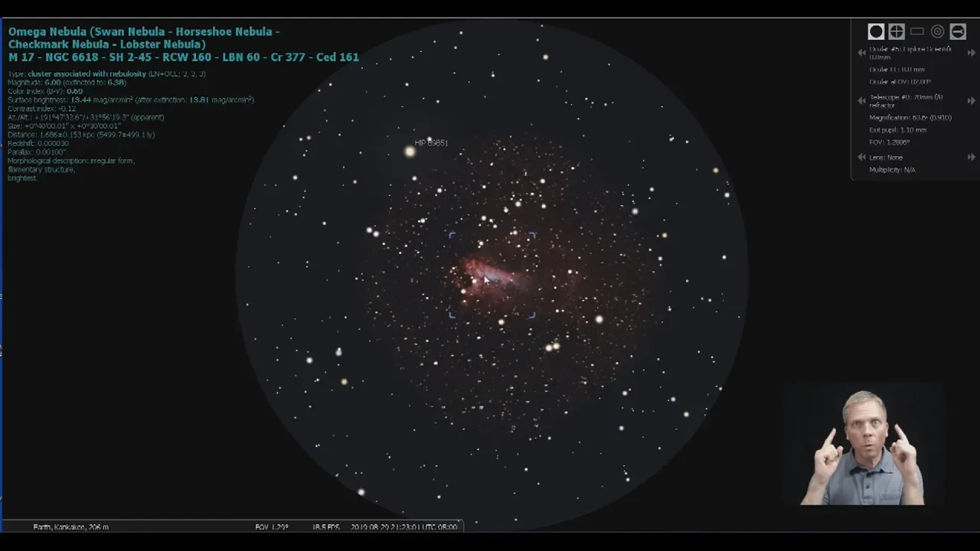Click the HIP star label near bright star
The height and width of the screenshot is (551, 980).
tap(431, 143)
